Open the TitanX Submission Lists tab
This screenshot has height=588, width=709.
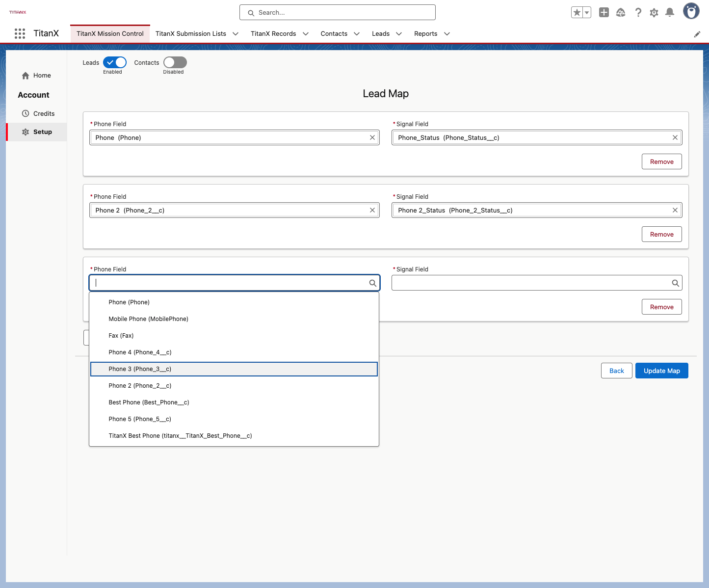pyautogui.click(x=191, y=34)
